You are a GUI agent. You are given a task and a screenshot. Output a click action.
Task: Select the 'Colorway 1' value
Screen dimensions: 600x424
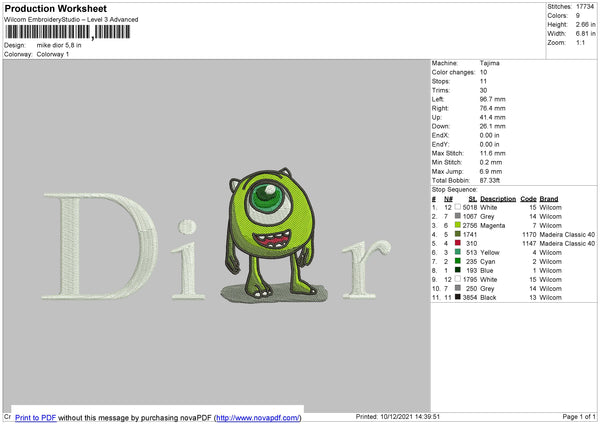pyautogui.click(x=53, y=54)
